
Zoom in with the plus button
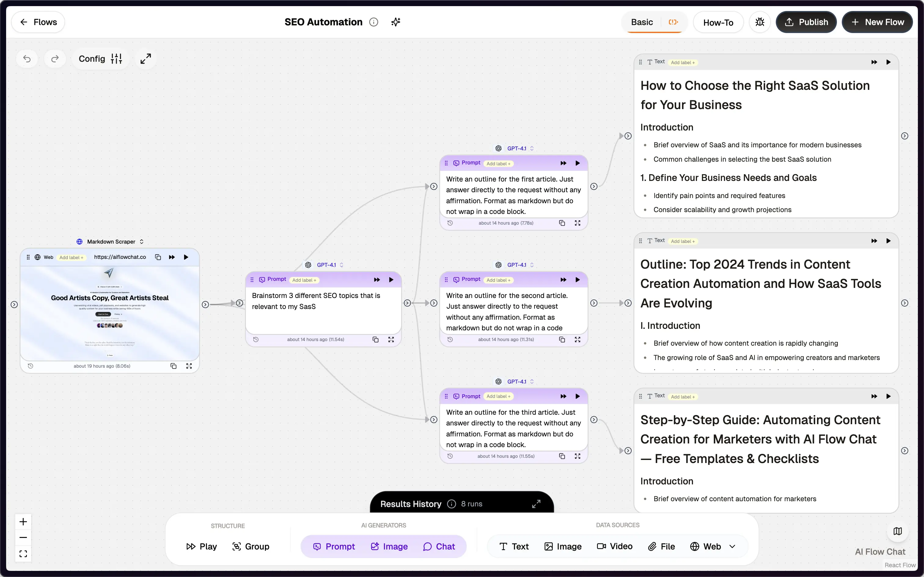23,522
